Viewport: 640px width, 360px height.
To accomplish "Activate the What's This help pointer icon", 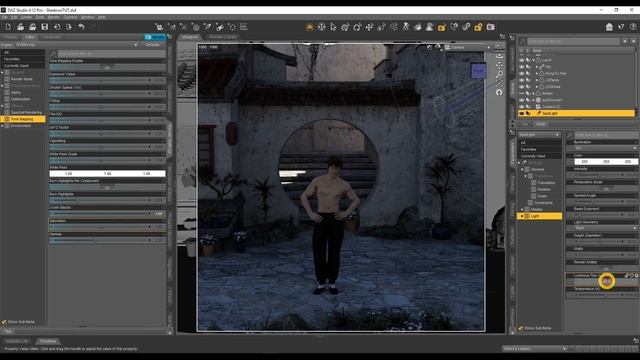I will (621, 27).
